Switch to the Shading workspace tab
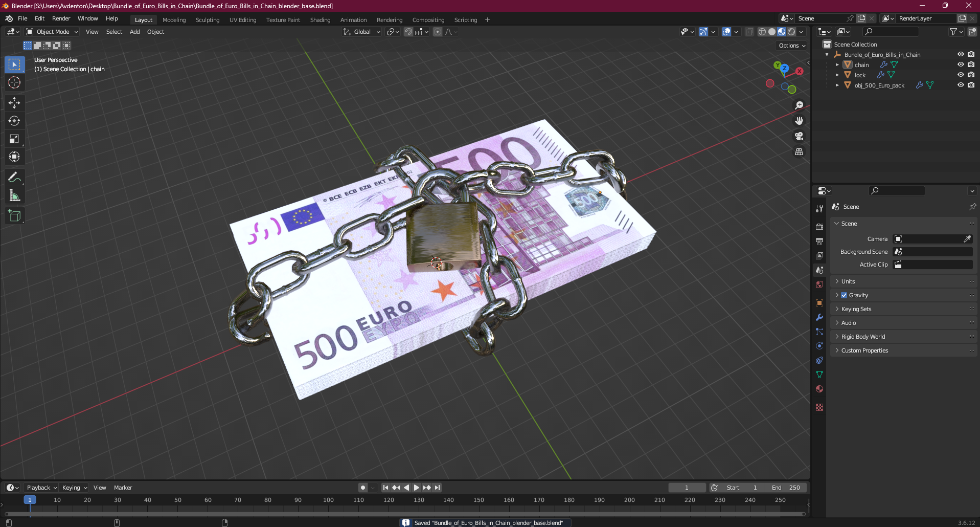980x527 pixels. pyautogui.click(x=320, y=20)
